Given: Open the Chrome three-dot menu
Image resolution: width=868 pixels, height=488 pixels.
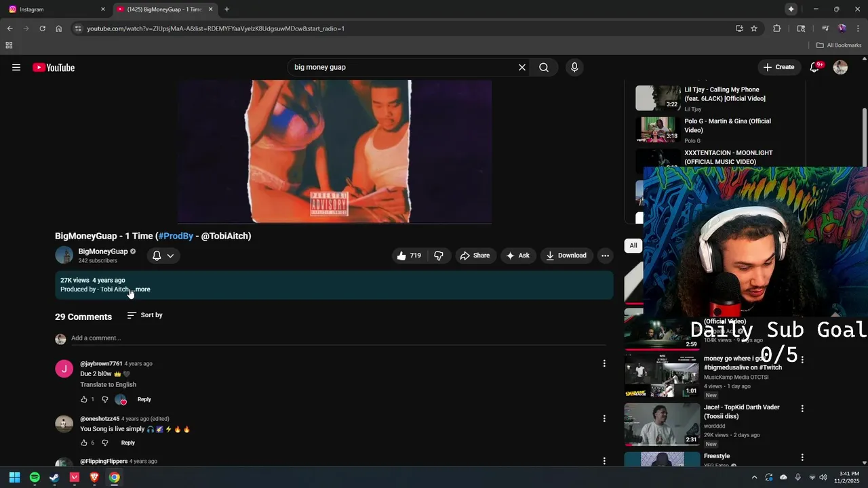Looking at the screenshot, I should tap(857, 28).
